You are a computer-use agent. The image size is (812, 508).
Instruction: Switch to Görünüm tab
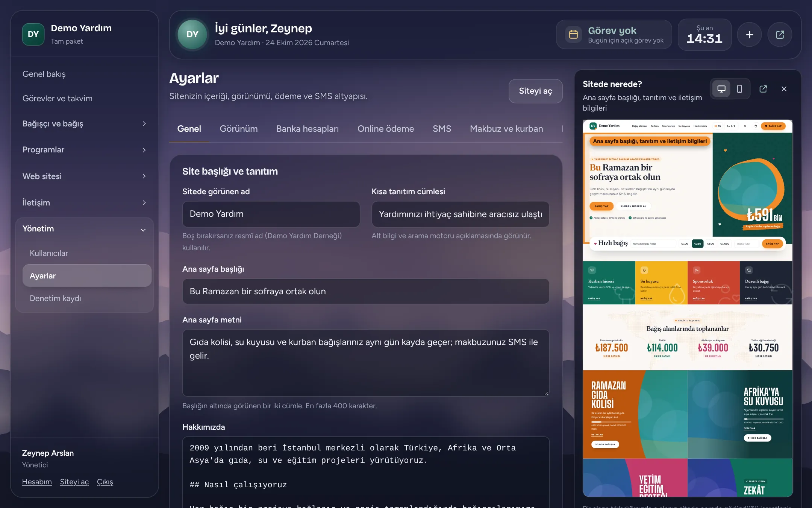[x=239, y=129]
